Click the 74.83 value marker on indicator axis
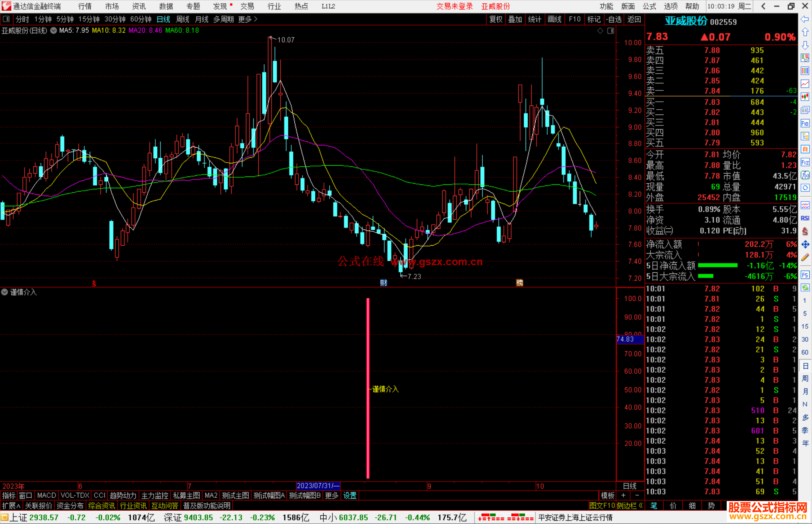 click(x=626, y=339)
